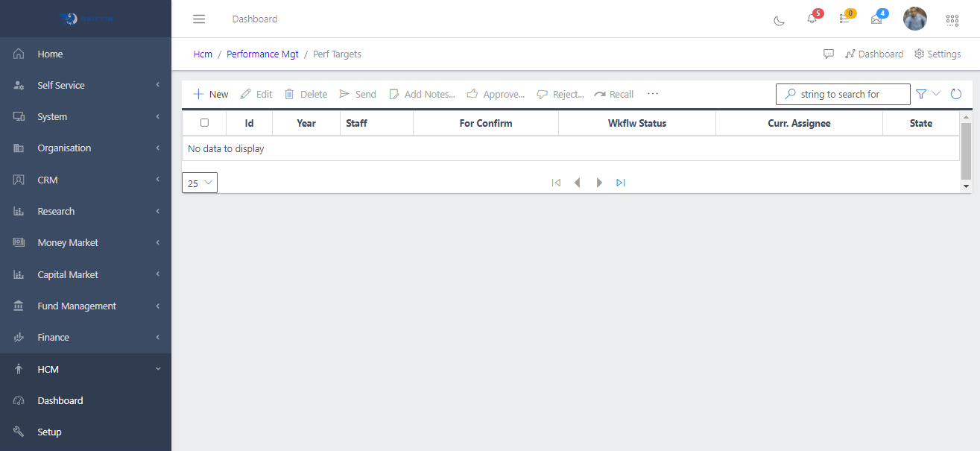Open Performance Mgt from the breadcrumb
Viewport: 980px width, 451px height.
[x=262, y=54]
